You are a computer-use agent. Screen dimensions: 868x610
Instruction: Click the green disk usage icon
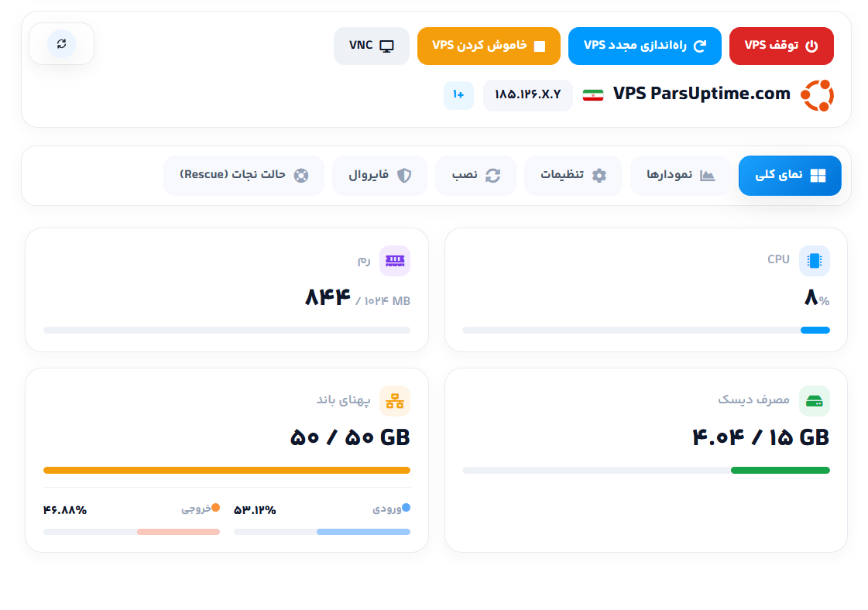tap(815, 401)
